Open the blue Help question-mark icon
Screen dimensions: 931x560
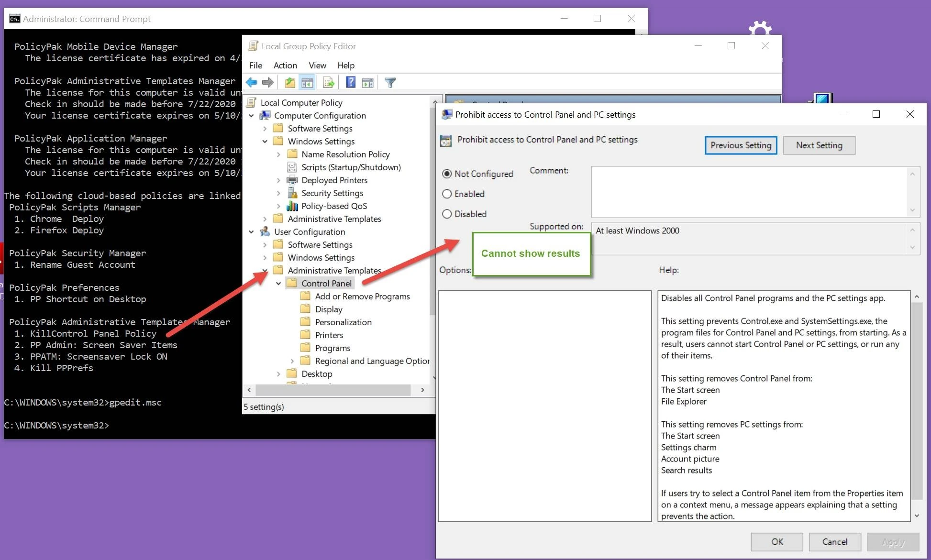pos(350,82)
